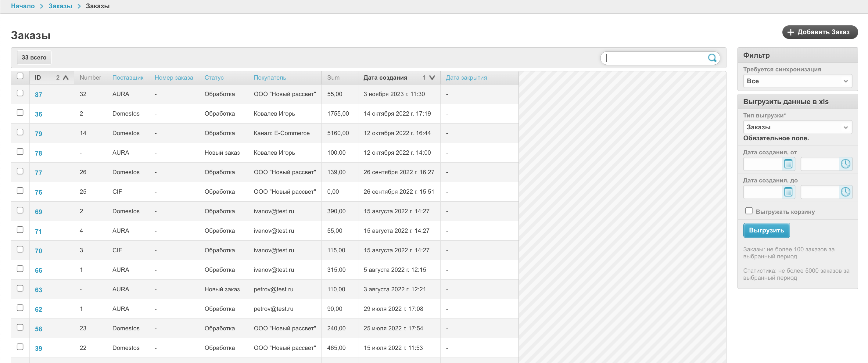Toggle 'Дата создания' descending sort arrow

click(x=432, y=78)
